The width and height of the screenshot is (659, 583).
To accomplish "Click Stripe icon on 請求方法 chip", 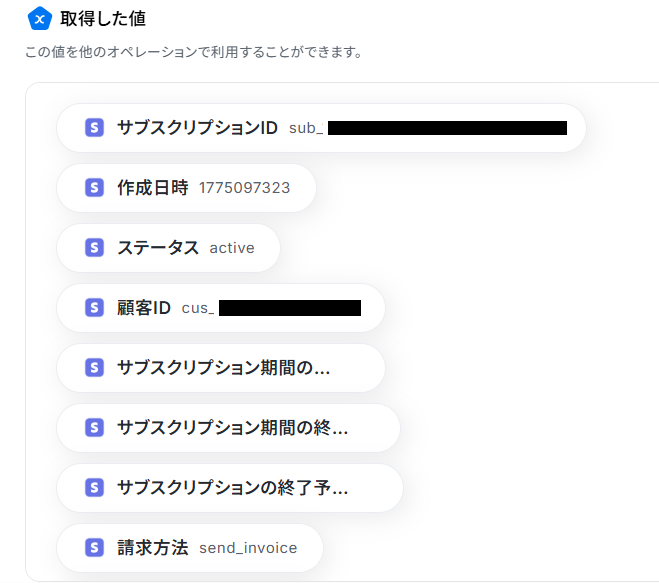I will click(x=95, y=548).
